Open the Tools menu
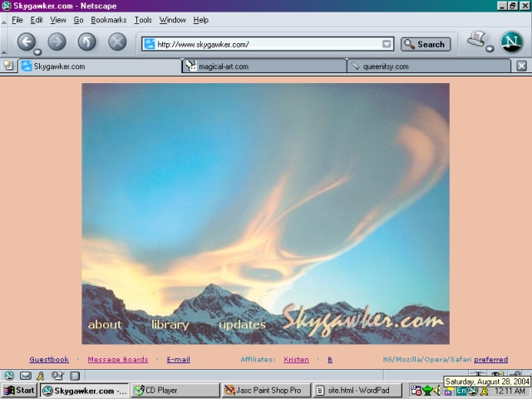This screenshot has height=399, width=532. coord(143,20)
